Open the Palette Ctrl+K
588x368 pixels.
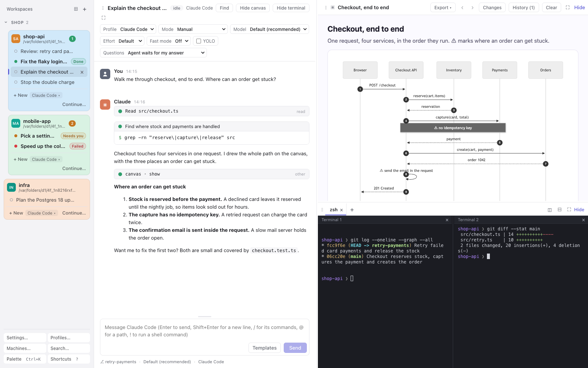coord(25,359)
